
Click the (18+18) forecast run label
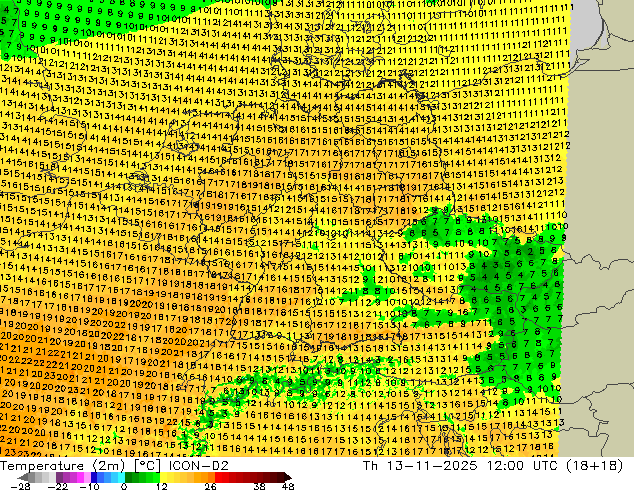point(597,465)
